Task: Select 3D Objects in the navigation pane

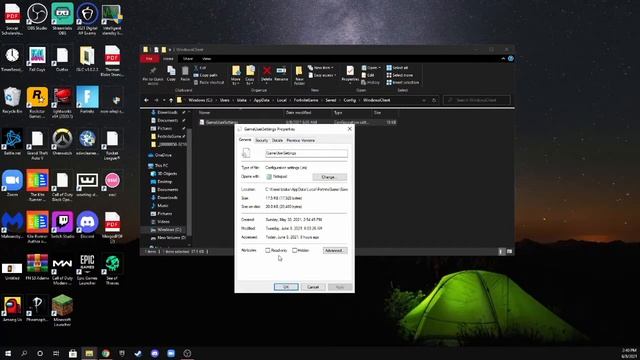Action: 164,173
